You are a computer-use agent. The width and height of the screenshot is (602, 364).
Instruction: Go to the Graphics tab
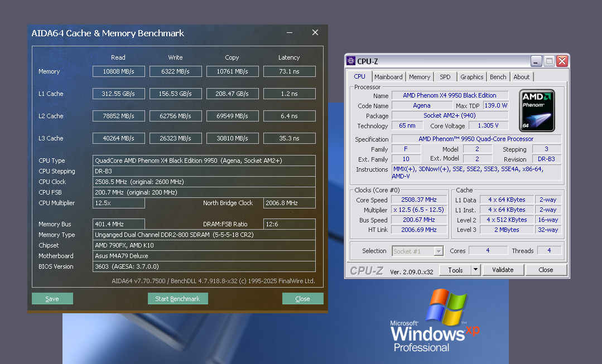coord(471,77)
